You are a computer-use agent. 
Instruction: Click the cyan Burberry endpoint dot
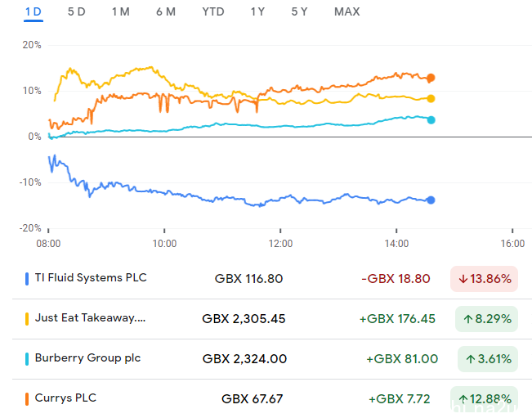pyautogui.click(x=431, y=120)
